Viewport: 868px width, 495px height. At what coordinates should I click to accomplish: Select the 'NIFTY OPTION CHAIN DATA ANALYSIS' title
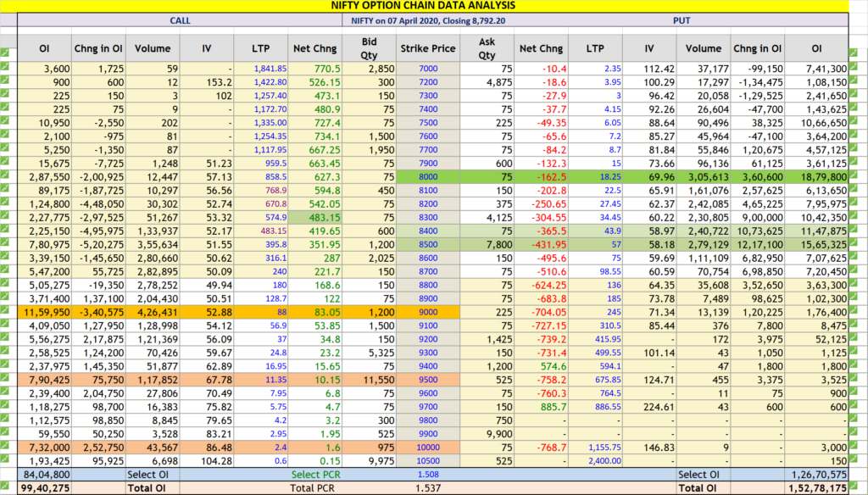tap(424, 6)
